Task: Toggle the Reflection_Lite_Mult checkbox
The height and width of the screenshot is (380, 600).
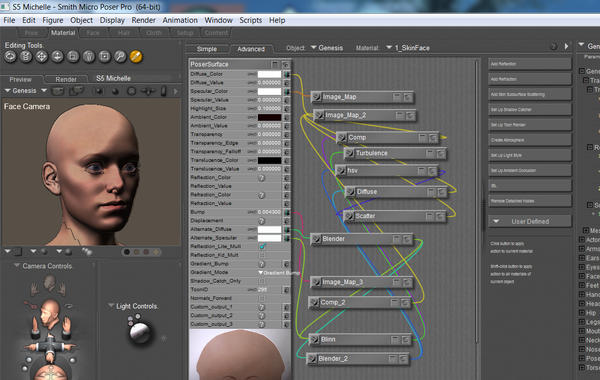Action: [x=262, y=246]
